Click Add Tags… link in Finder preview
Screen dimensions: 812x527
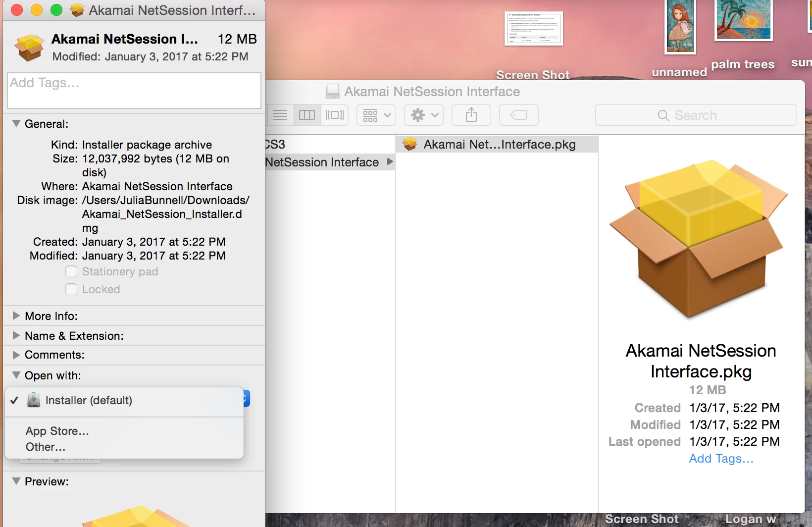(x=721, y=459)
